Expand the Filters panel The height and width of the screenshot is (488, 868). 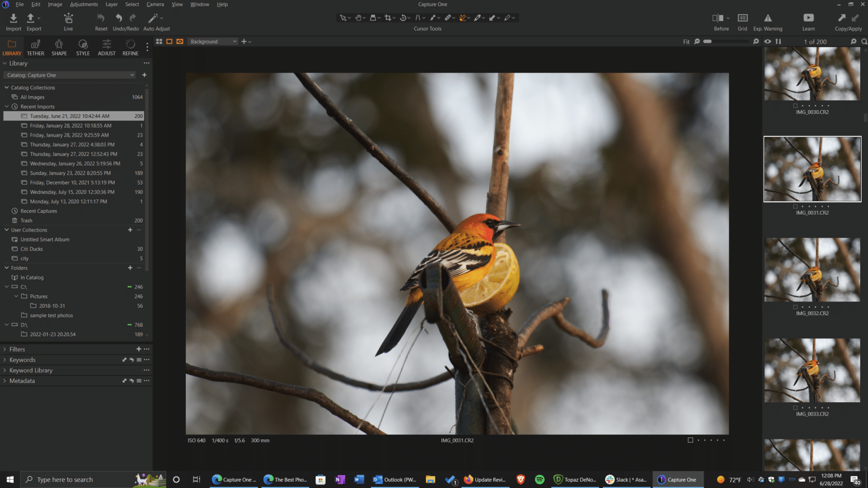click(x=16, y=349)
